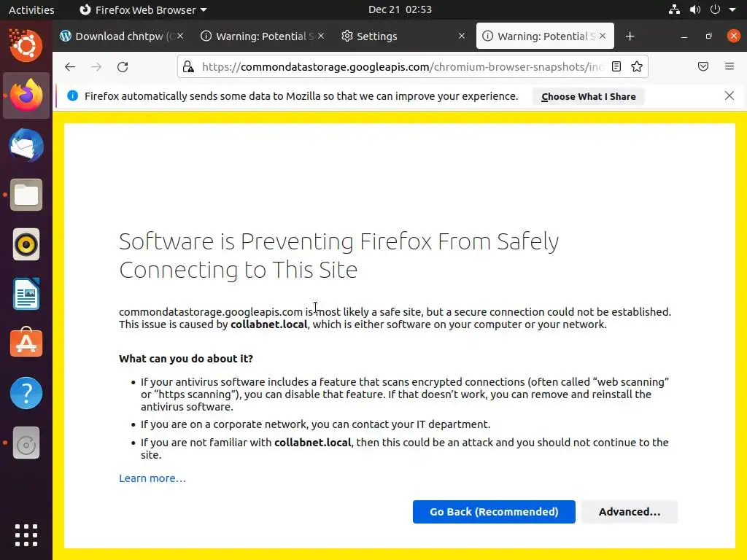747x560 pixels.
Task: Launch Ubuntu Software from the dock
Action: click(26, 343)
